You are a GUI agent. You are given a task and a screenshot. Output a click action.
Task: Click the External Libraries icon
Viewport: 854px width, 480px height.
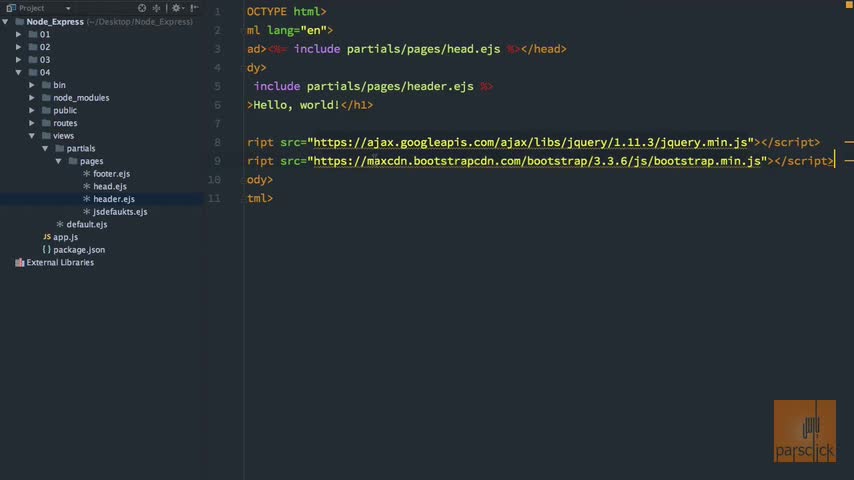click(20, 263)
